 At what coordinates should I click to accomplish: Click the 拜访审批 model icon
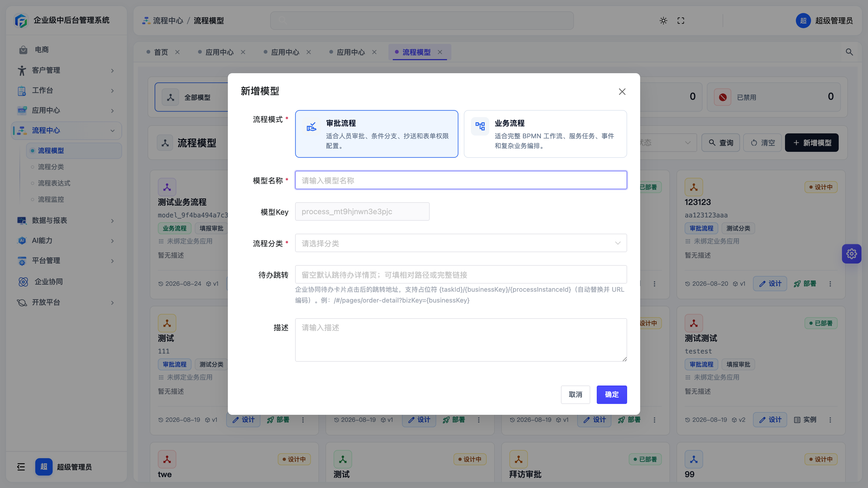coord(518,459)
